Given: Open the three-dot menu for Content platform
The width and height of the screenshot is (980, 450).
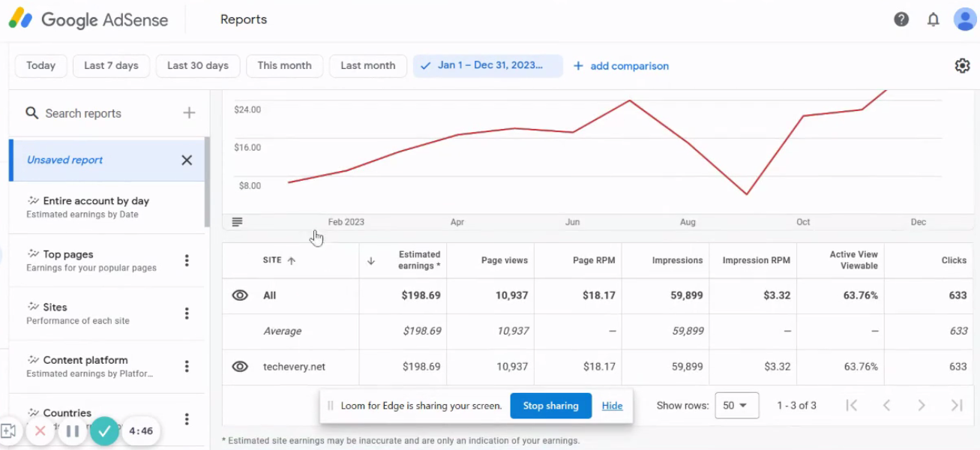Looking at the screenshot, I should point(187,366).
